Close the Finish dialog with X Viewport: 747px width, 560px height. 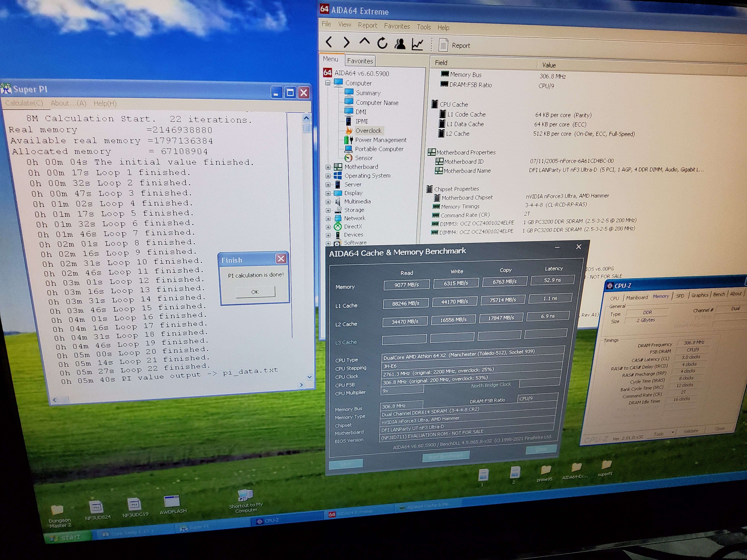(281, 259)
